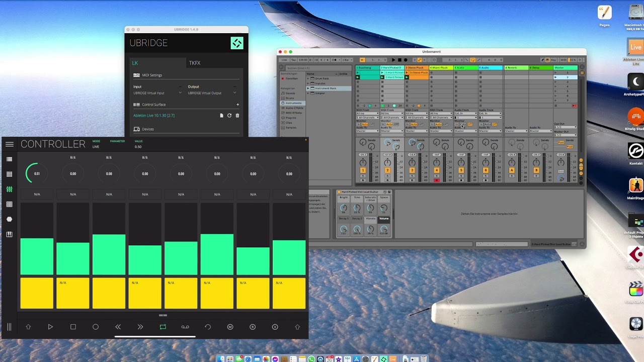This screenshot has width=644, height=362.
Task: Click the refresh icon beside Ableton Live 10.1.30
Action: point(229,116)
